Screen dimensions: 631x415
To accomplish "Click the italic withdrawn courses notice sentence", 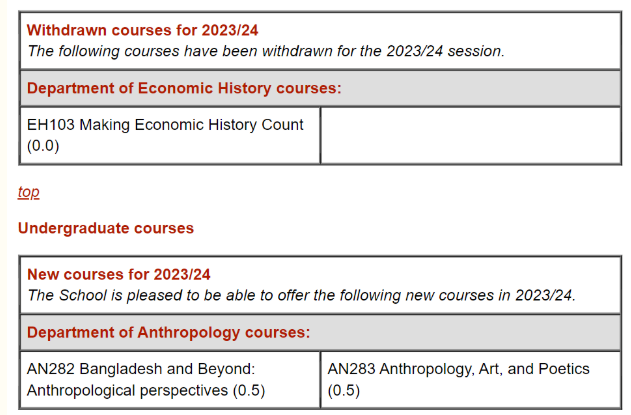I will [x=266, y=50].
